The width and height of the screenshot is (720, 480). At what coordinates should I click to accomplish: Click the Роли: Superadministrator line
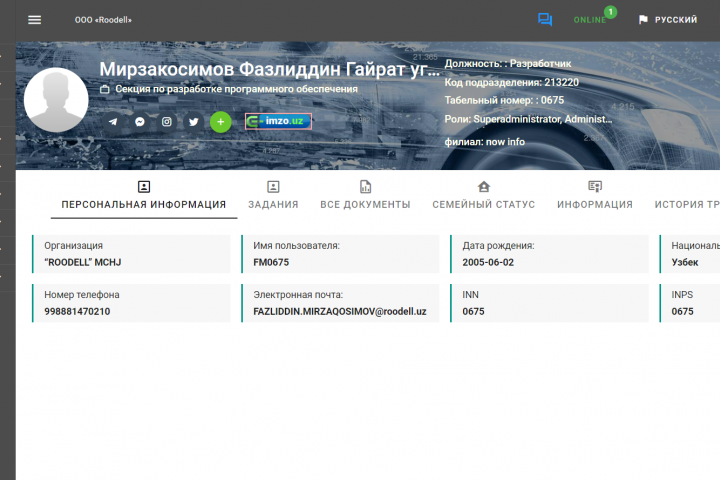coord(528,119)
